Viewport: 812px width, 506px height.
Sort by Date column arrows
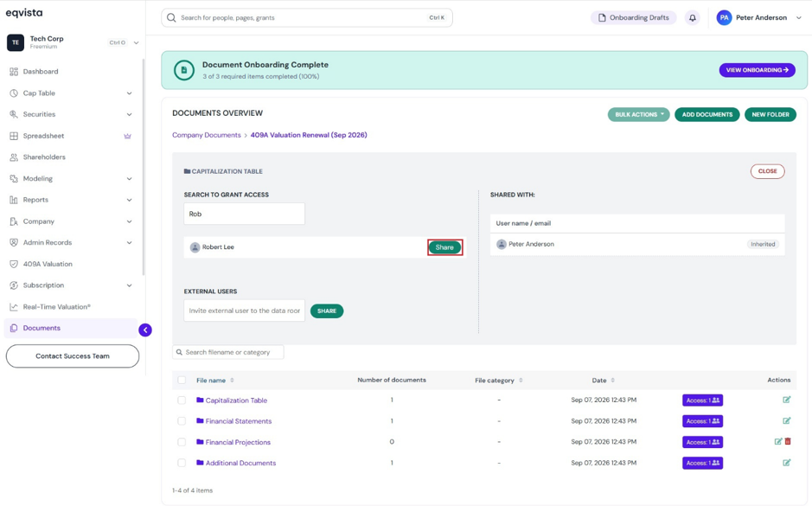click(612, 380)
